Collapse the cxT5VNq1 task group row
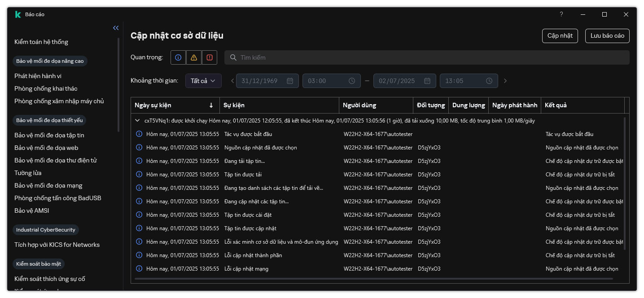The width and height of the screenshot is (644, 298). [138, 121]
